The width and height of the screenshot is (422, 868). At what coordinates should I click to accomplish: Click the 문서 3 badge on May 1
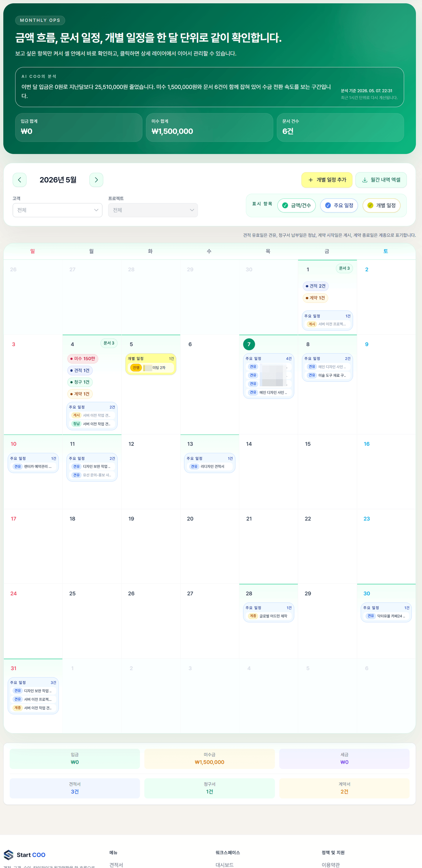pos(345,269)
